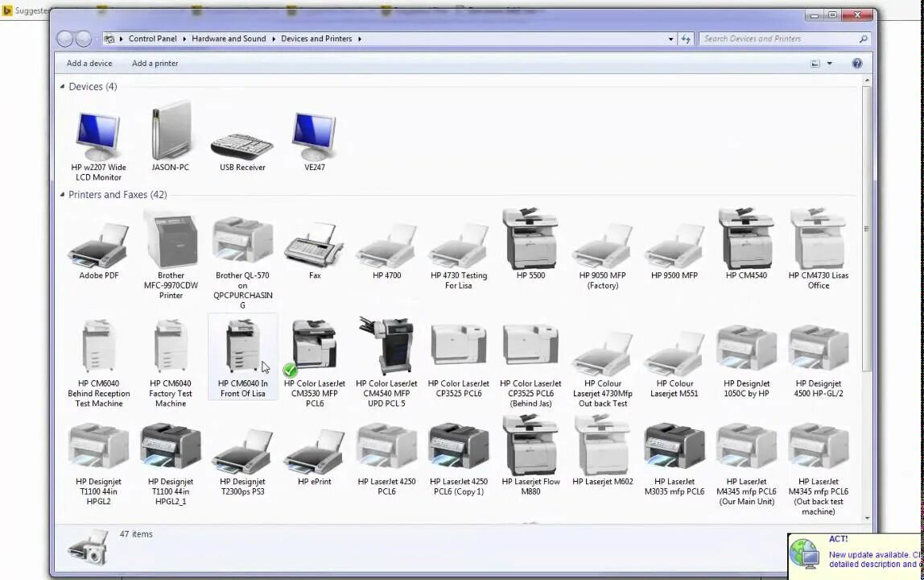Click Control Panel in the breadcrumb
Image resolution: width=924 pixels, height=580 pixels.
(x=153, y=39)
